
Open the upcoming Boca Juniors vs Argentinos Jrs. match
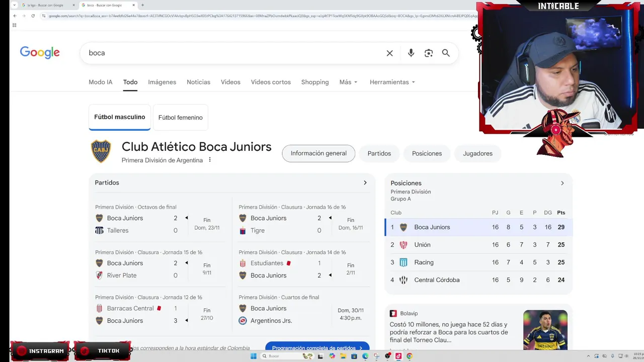(x=304, y=311)
